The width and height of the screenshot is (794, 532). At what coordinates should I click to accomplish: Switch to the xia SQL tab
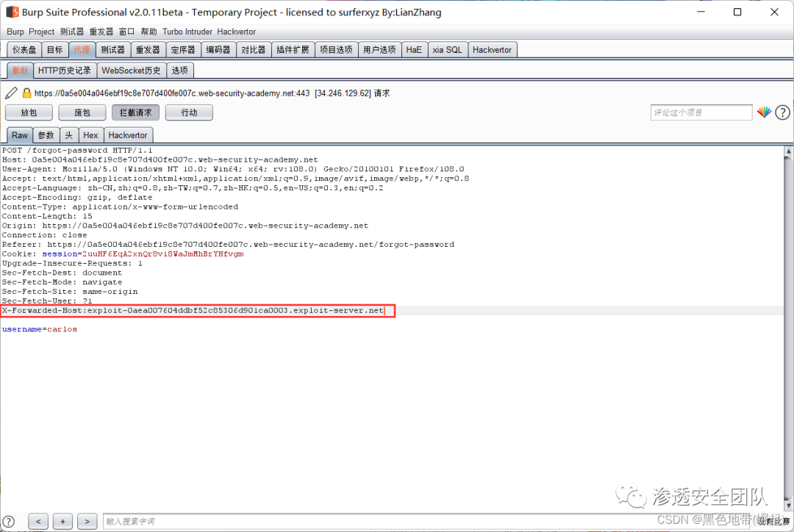pyautogui.click(x=447, y=50)
